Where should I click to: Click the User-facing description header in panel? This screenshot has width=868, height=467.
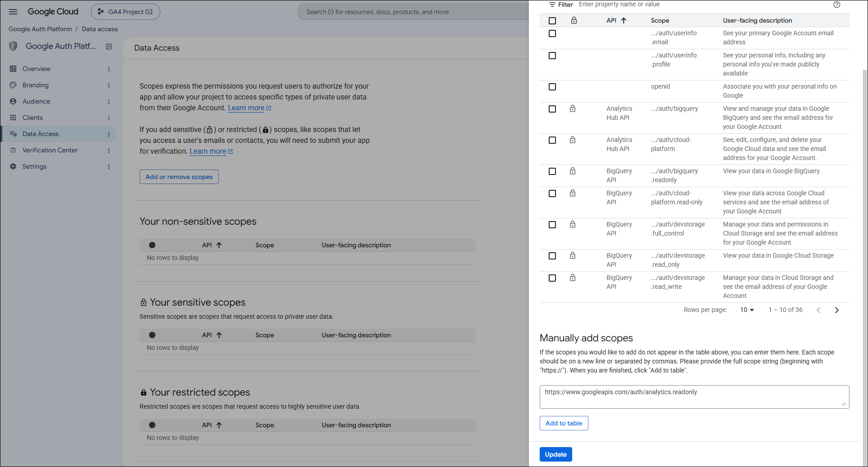pos(757,20)
